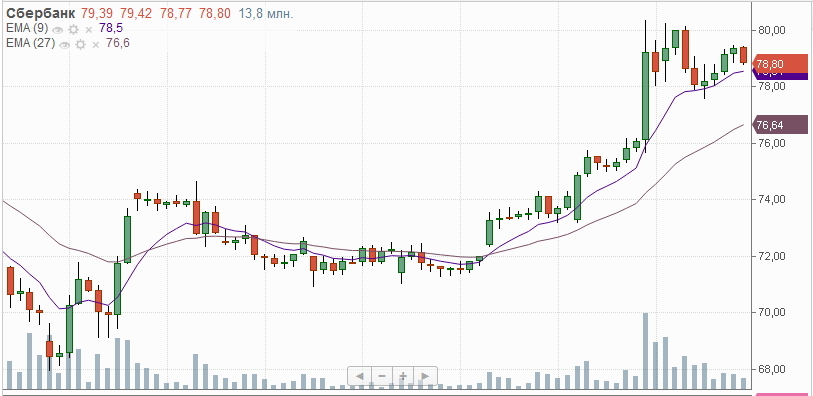Screen dimensions: 813x396
Task: Zoom in chart with plus button
Action: 403,376
